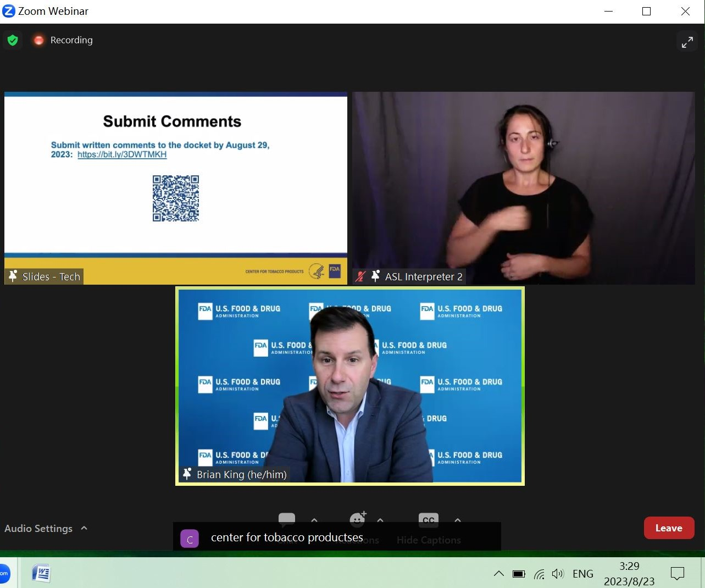The height and width of the screenshot is (588, 705).
Task: Click the muted microphone icon on ASL Interpreter
Action: tap(360, 276)
